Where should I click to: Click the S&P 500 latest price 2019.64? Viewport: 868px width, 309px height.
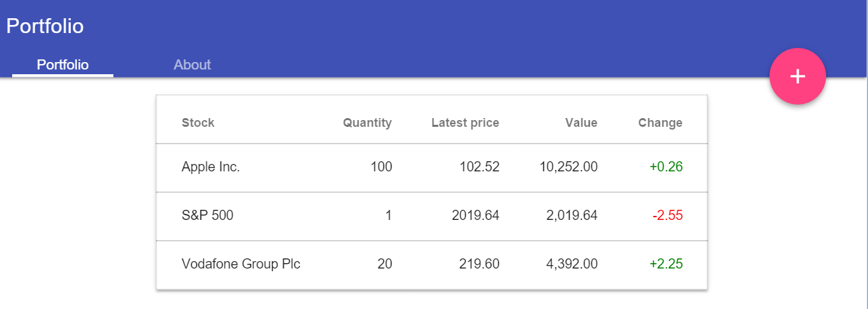(x=475, y=216)
